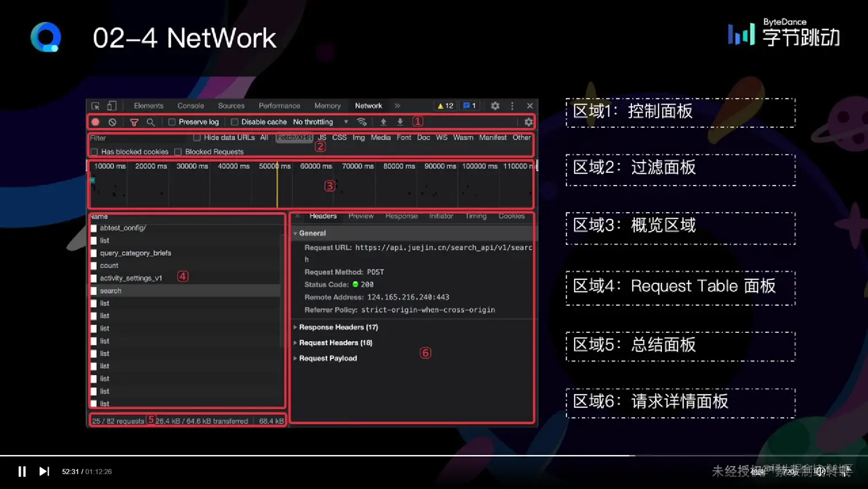Image resolution: width=868 pixels, height=489 pixels.
Task: Clear the network log
Action: pyautogui.click(x=113, y=122)
